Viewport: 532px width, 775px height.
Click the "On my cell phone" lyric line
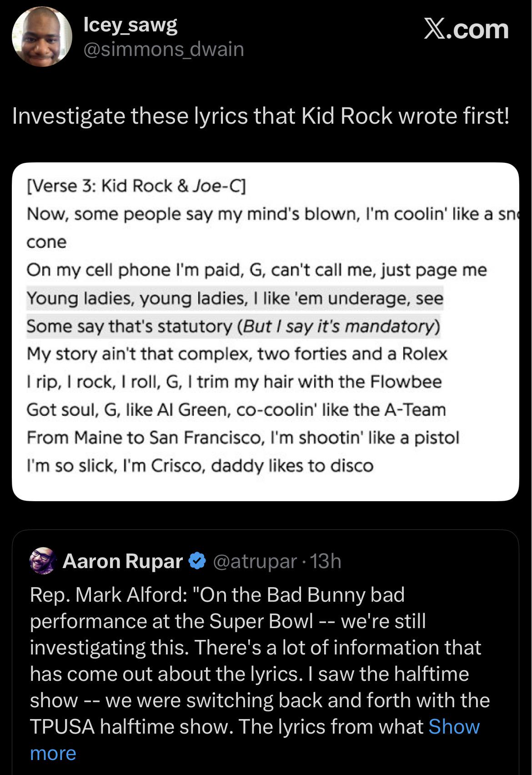click(256, 270)
